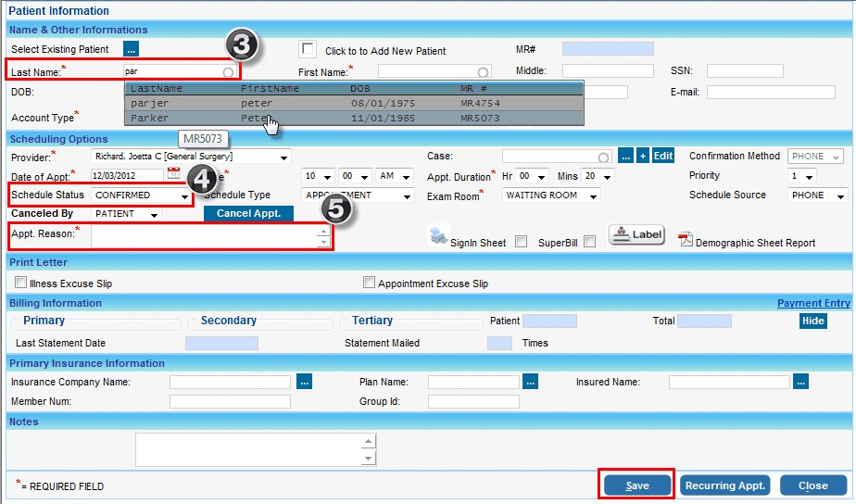Select the Parker Peter row in results
The image size is (856, 504).
coord(352,119)
